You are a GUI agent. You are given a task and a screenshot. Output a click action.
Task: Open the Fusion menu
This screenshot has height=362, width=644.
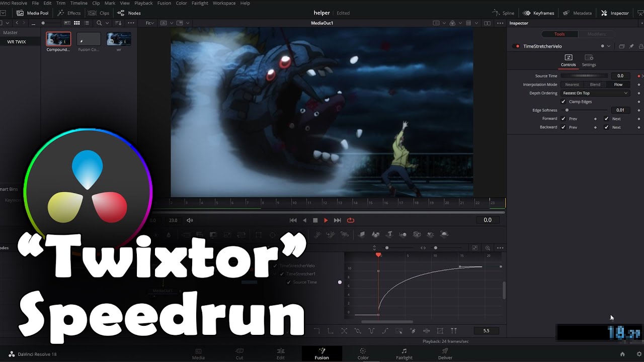click(x=164, y=3)
